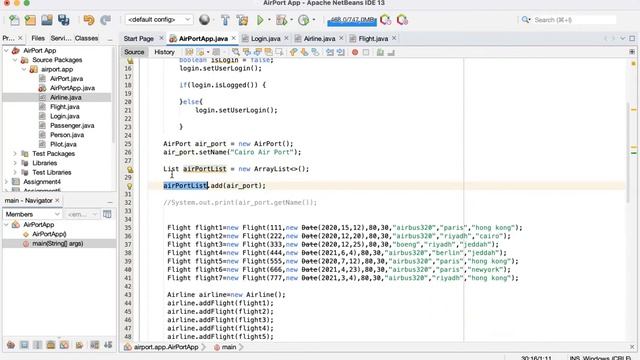Switch editor to Source view
The width and height of the screenshot is (640, 360).
coord(134,52)
